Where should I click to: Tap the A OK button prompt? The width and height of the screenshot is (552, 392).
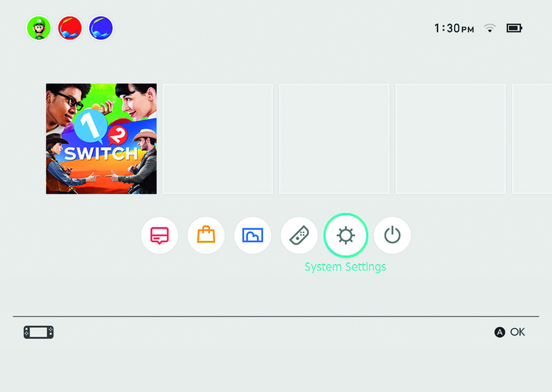510,332
